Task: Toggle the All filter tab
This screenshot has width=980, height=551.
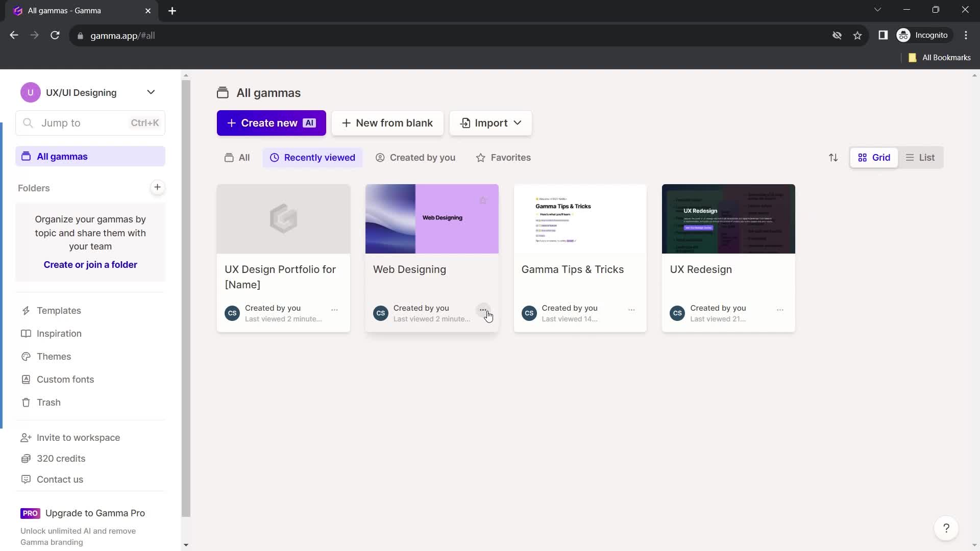Action: coord(237,158)
